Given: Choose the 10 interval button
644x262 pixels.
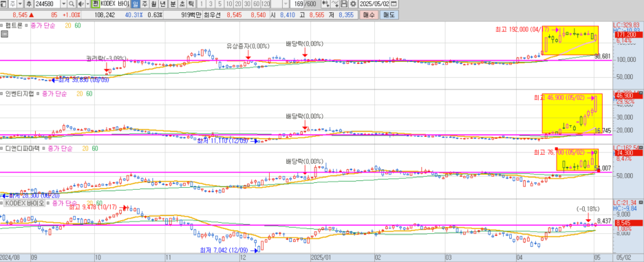Looking at the screenshot, I should pos(228,4).
